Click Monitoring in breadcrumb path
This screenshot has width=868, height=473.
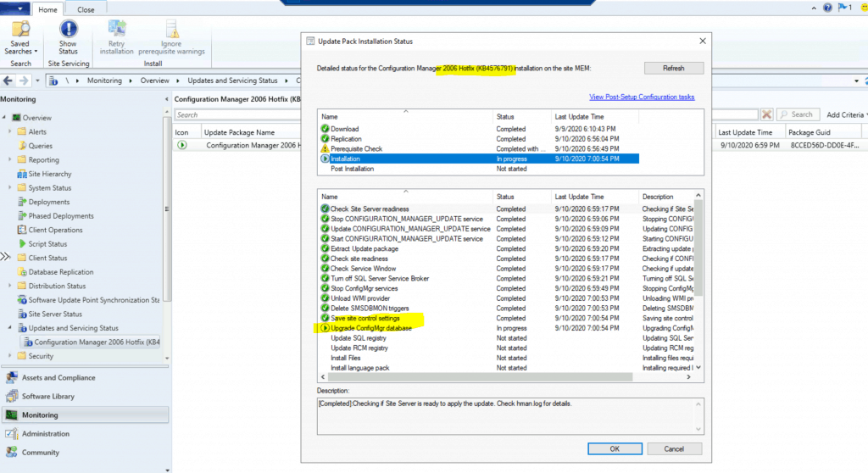(104, 81)
